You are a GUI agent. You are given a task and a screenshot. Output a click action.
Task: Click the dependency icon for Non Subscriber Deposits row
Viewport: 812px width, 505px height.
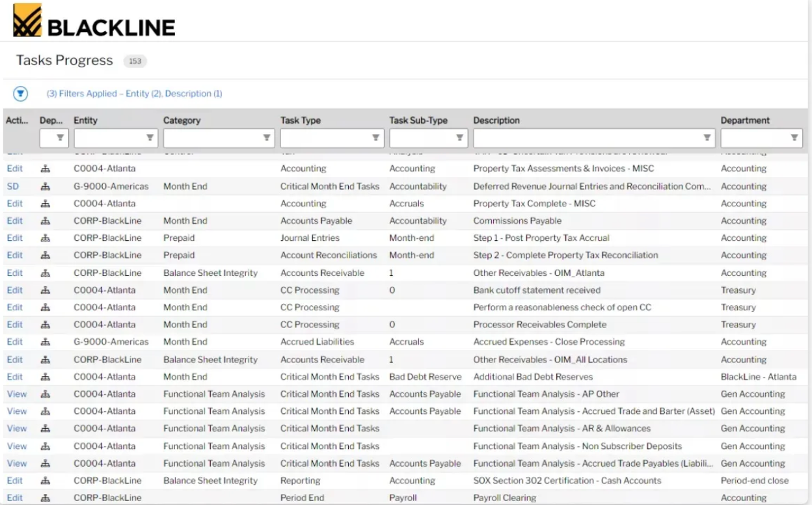point(46,446)
